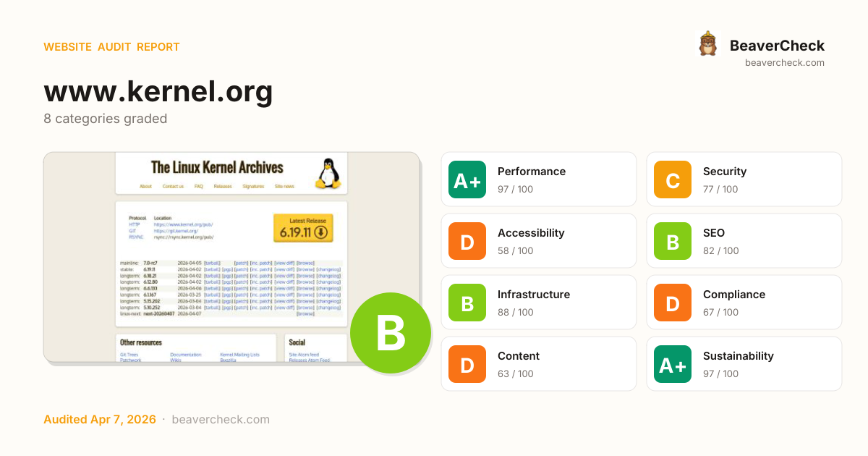Open the FAQ menu item in preview
The width and height of the screenshot is (868, 456).
(x=198, y=186)
